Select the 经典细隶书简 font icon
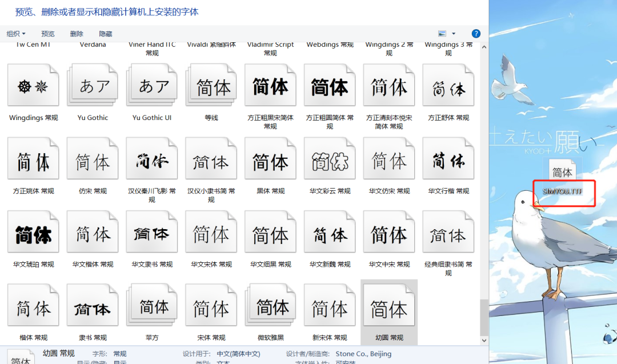This screenshot has height=364, width=617. (x=448, y=232)
